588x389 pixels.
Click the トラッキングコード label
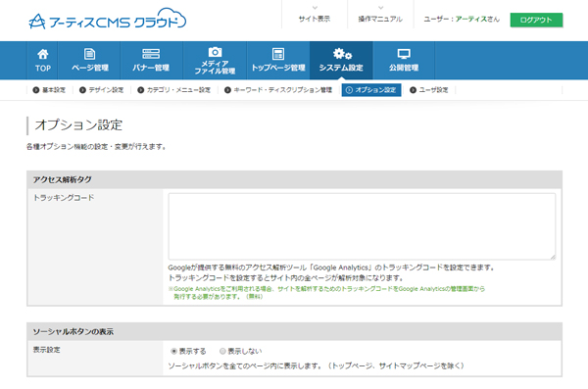click(x=64, y=198)
